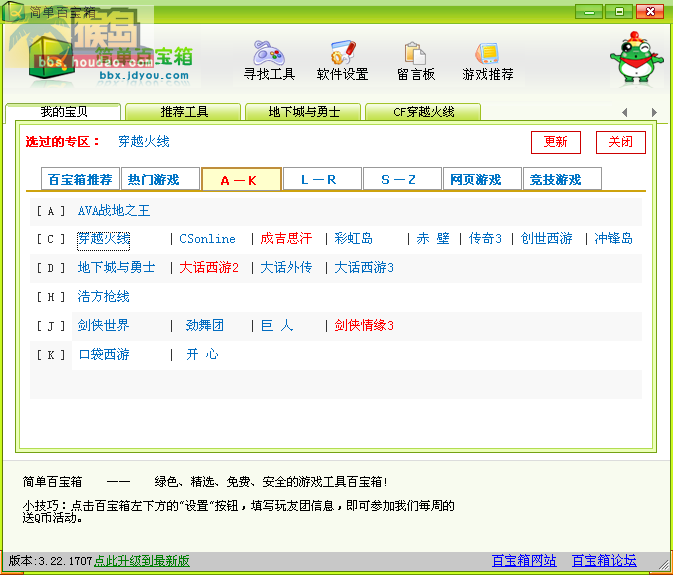Switch to the 我的宝贝 tab

click(x=63, y=112)
